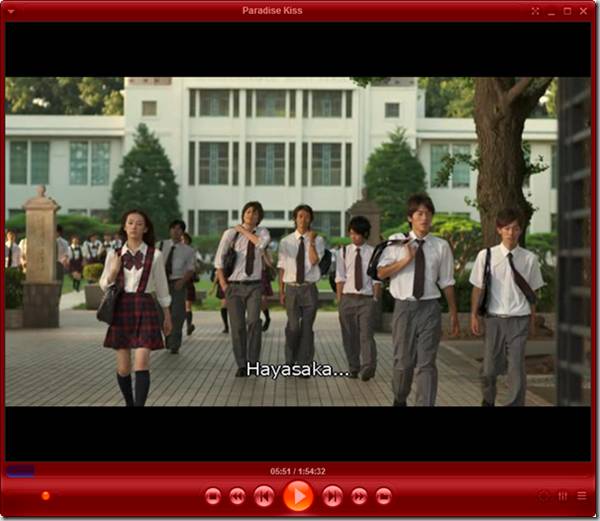
Task: Start playback with the large play button
Action: point(298,496)
